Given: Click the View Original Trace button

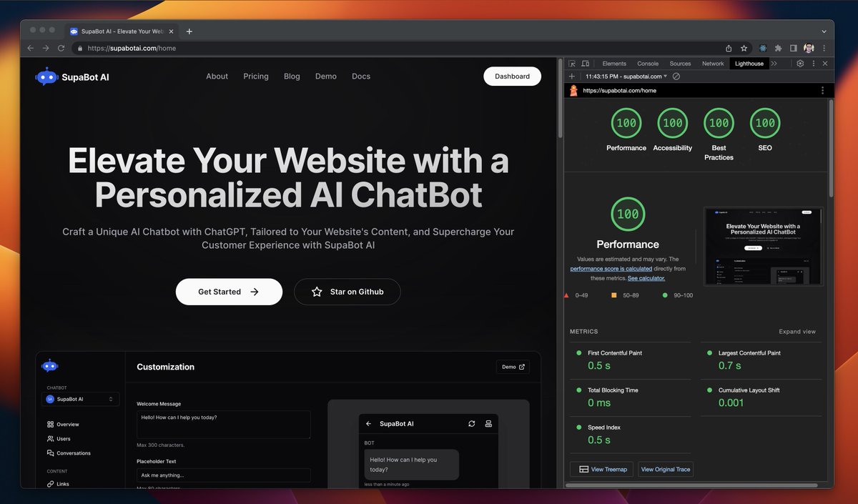Looking at the screenshot, I should tap(666, 469).
